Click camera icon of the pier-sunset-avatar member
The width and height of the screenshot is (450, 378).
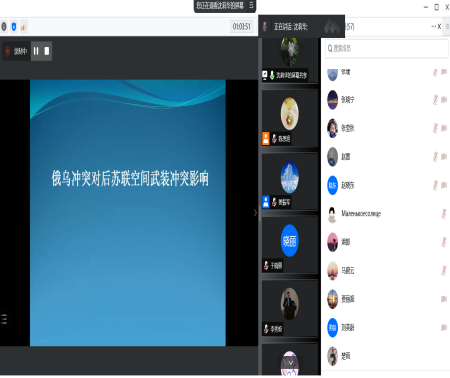444,299
